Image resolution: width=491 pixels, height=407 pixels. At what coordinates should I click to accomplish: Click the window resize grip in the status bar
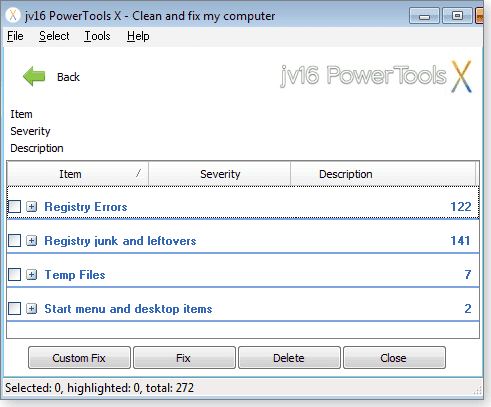pyautogui.click(x=477, y=390)
